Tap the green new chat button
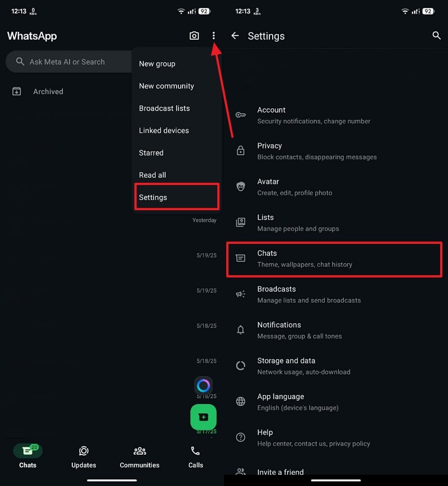This screenshot has height=486, width=448. tap(203, 416)
